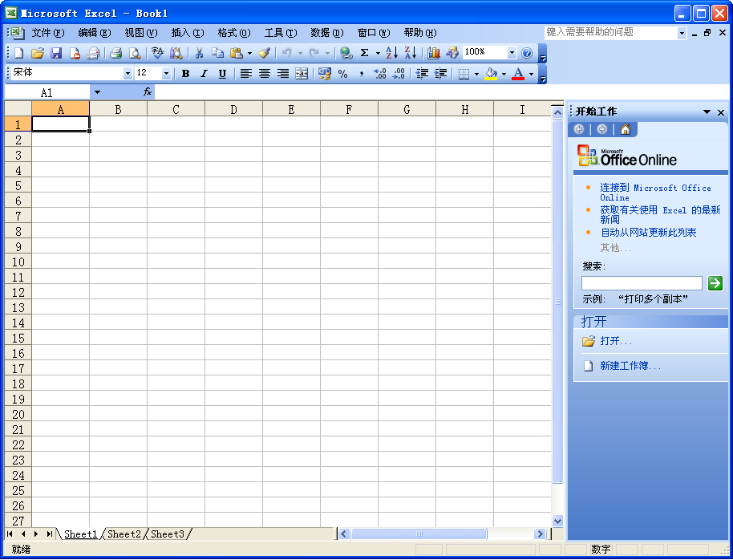The height and width of the screenshot is (560, 733).
Task: Open the Name Box dropdown arrow
Action: 97,92
